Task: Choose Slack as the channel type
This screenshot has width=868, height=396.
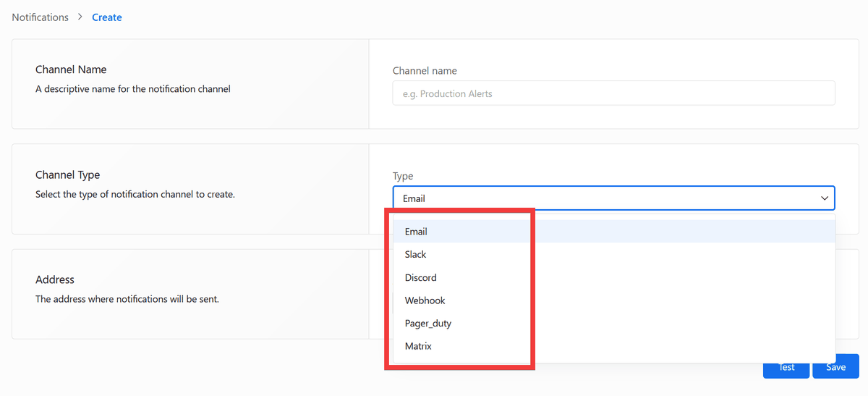Action: [x=416, y=255]
